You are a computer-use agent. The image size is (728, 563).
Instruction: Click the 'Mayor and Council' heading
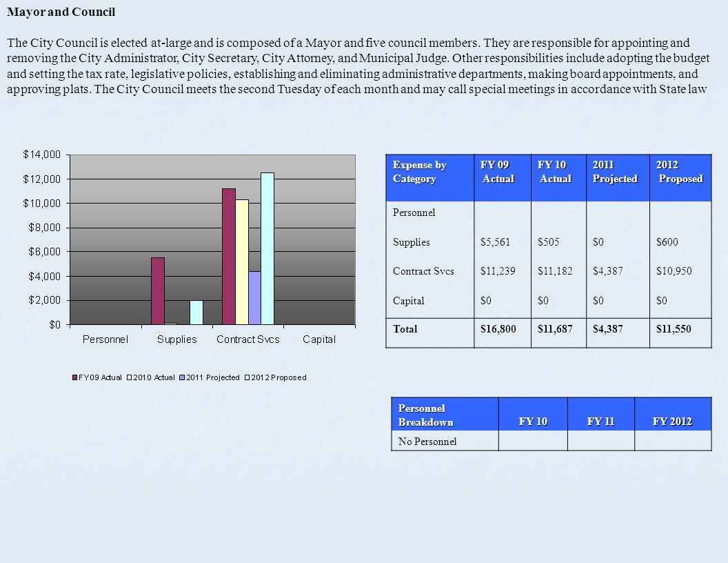61,12
